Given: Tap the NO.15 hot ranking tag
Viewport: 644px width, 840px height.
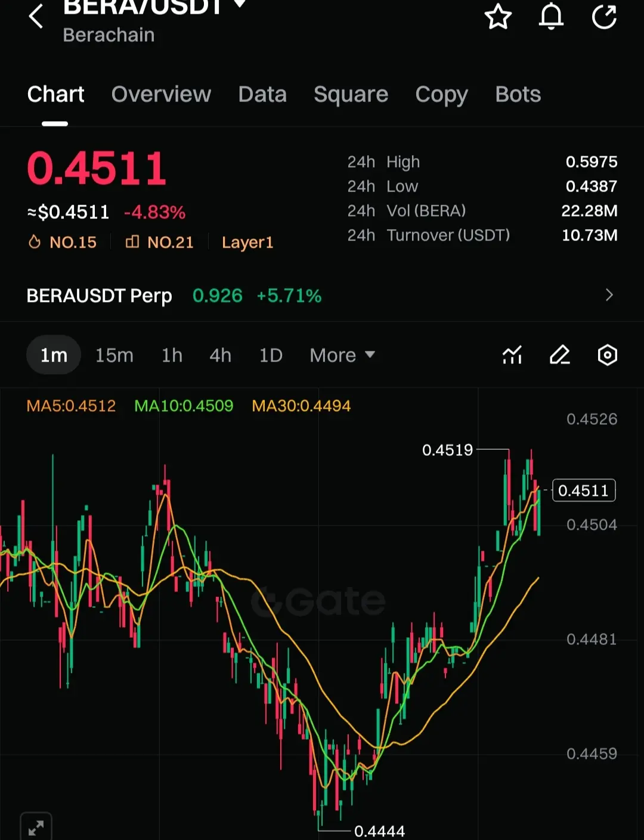Looking at the screenshot, I should 62,242.
